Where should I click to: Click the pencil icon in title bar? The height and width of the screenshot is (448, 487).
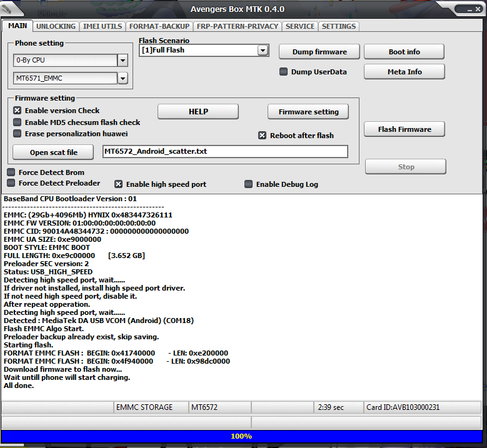(7, 9)
